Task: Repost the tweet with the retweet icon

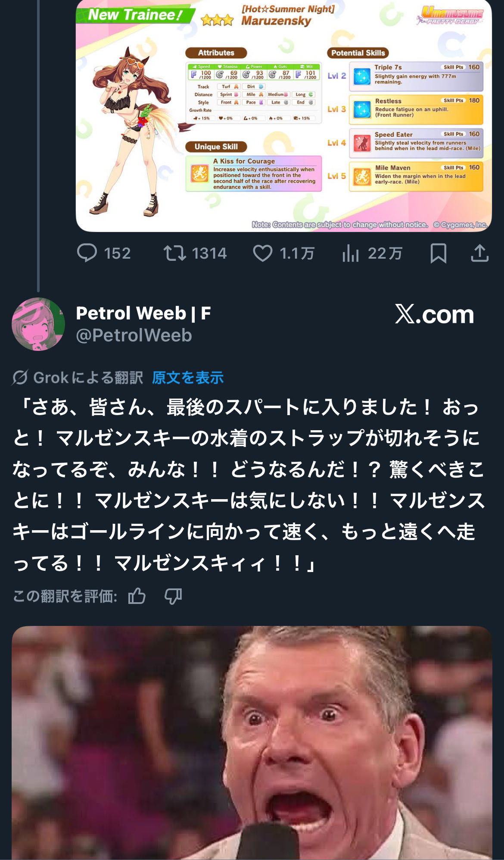Action: tap(175, 253)
